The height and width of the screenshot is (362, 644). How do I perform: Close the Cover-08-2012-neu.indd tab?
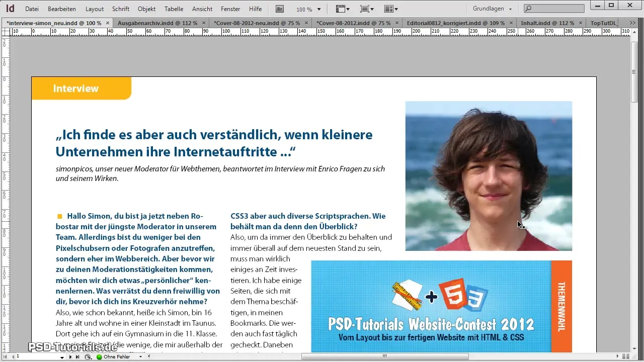306,23
